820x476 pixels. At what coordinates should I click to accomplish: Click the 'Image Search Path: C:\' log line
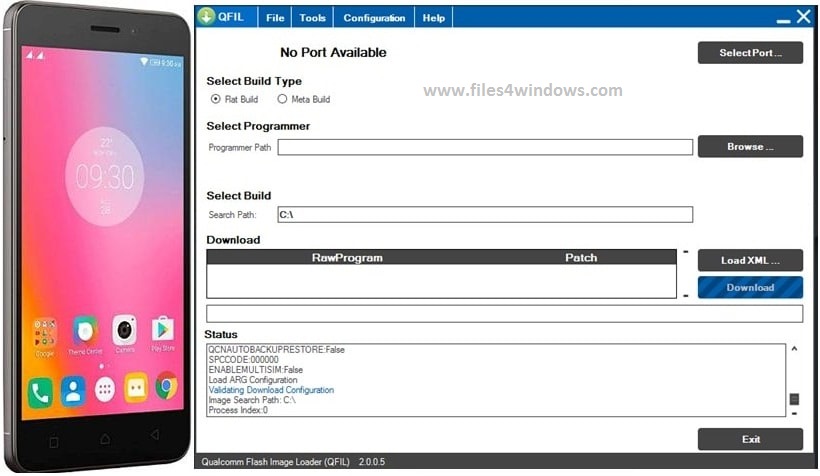click(x=252, y=400)
